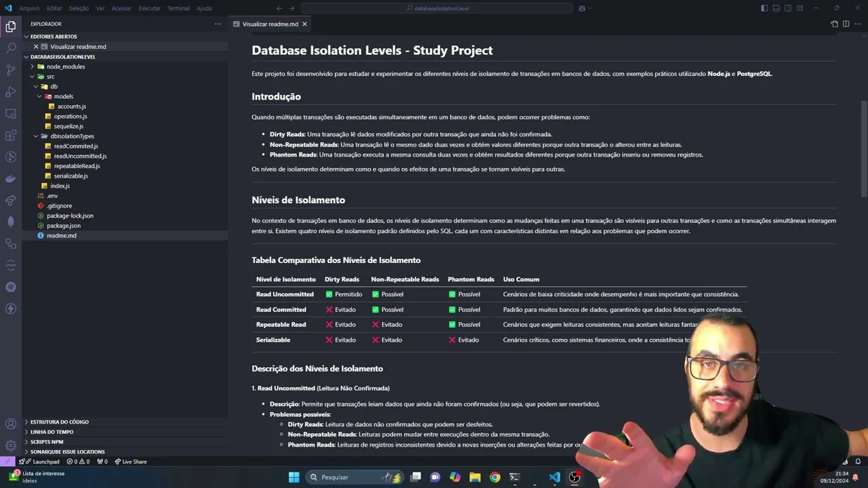Expand the Scripts NPM section
The height and width of the screenshot is (488, 868).
(125, 442)
